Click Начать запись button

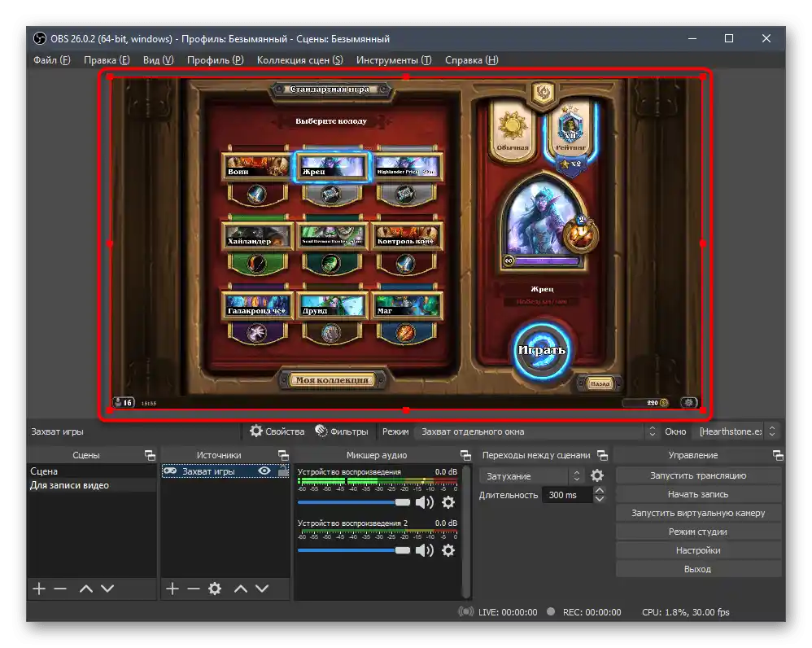698,494
